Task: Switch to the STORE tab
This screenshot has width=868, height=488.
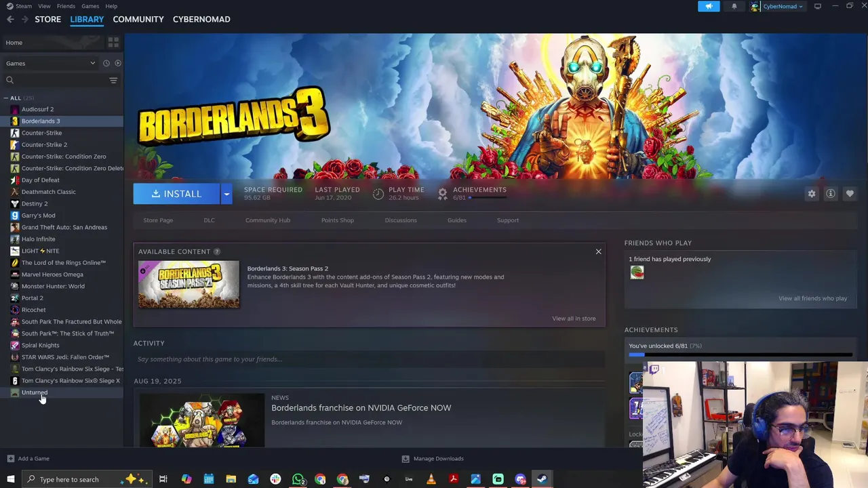Action: click(48, 19)
